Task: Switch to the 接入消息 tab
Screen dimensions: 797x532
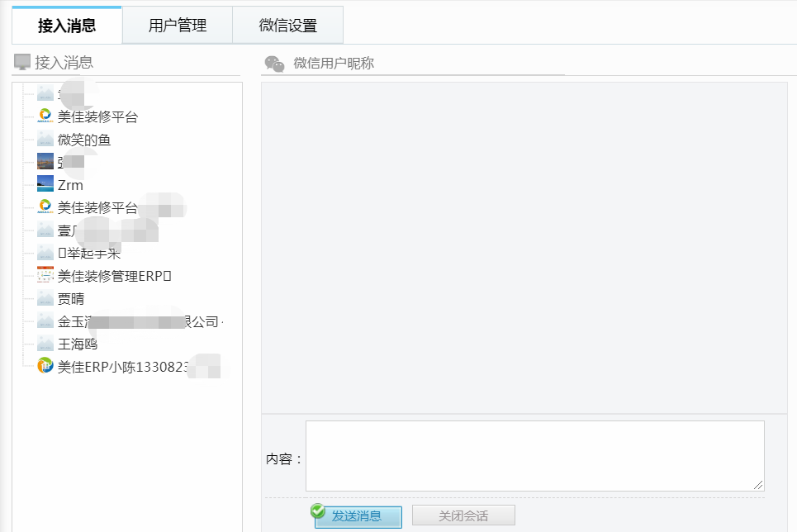Action: pos(66,25)
